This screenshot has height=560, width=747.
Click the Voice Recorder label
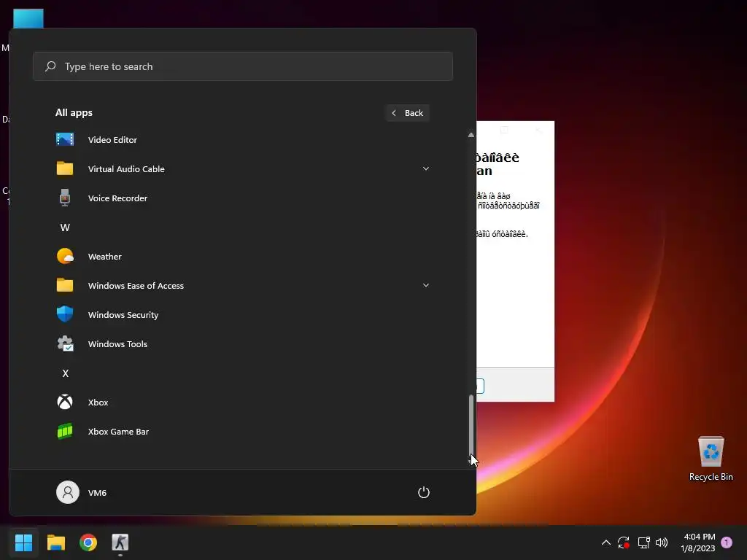tap(117, 198)
